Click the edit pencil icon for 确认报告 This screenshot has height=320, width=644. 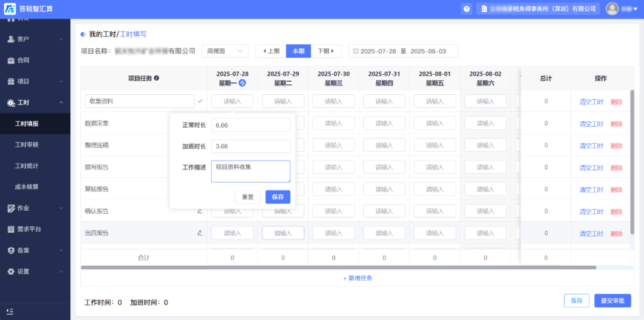coord(200,211)
